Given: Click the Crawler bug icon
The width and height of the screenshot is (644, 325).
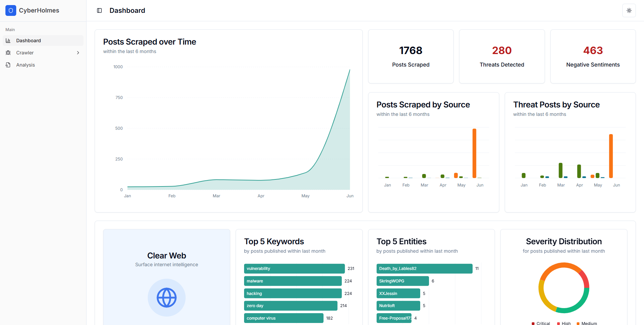Looking at the screenshot, I should point(8,53).
